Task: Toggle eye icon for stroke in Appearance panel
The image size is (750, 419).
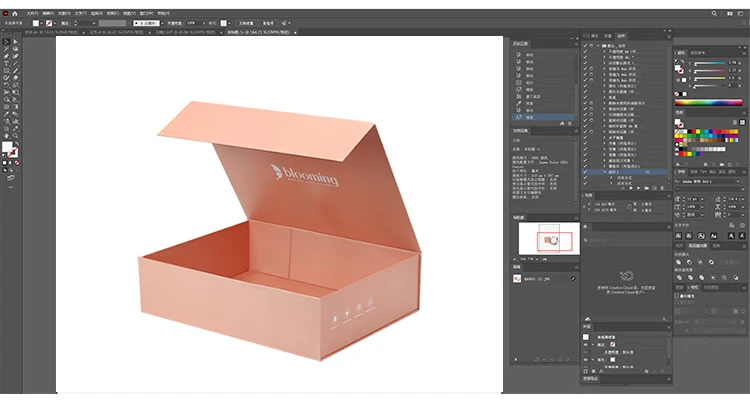Action: (586, 344)
